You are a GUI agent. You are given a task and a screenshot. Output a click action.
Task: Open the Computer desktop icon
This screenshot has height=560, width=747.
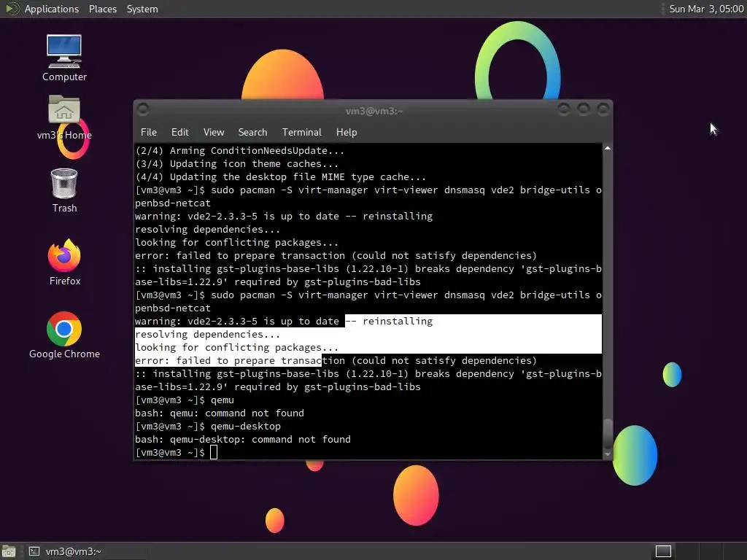pyautogui.click(x=64, y=58)
